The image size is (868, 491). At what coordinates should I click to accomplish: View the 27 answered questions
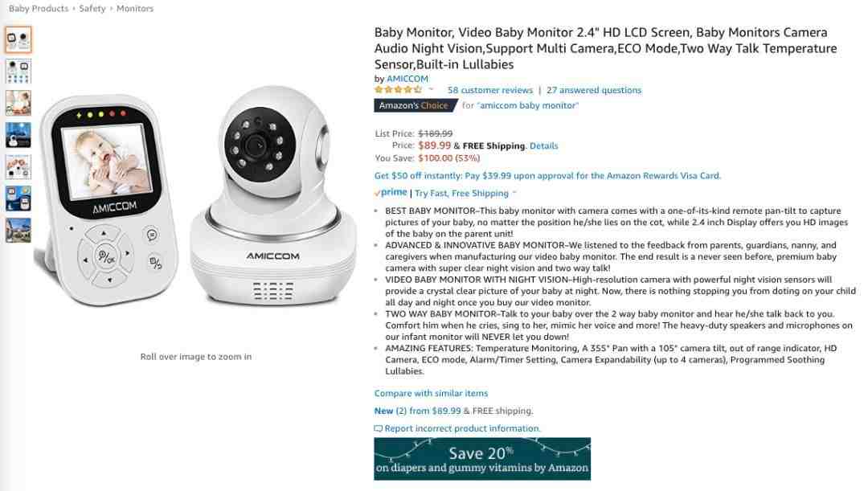[593, 90]
